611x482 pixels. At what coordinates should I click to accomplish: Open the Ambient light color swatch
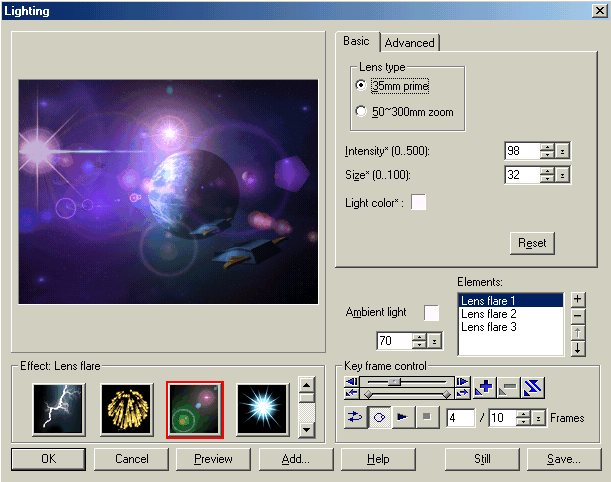point(431,313)
